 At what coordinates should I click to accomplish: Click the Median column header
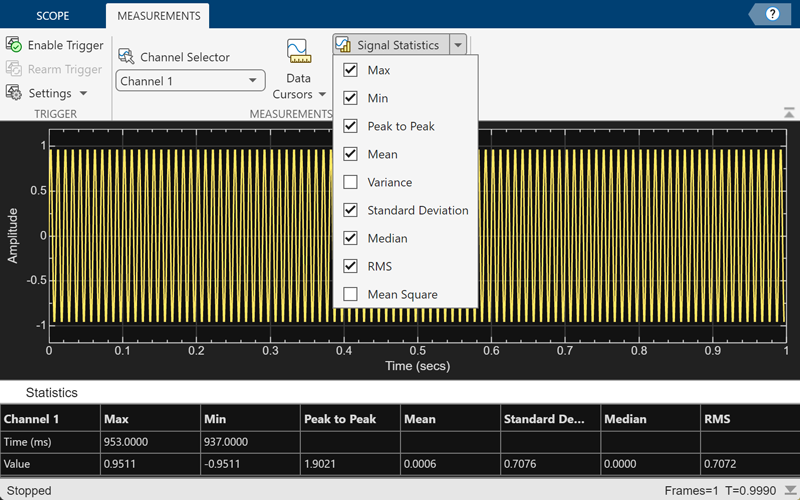[x=650, y=419]
